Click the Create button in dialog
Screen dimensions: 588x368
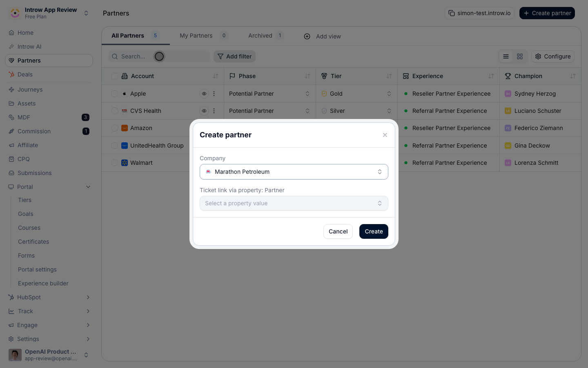[x=374, y=231]
